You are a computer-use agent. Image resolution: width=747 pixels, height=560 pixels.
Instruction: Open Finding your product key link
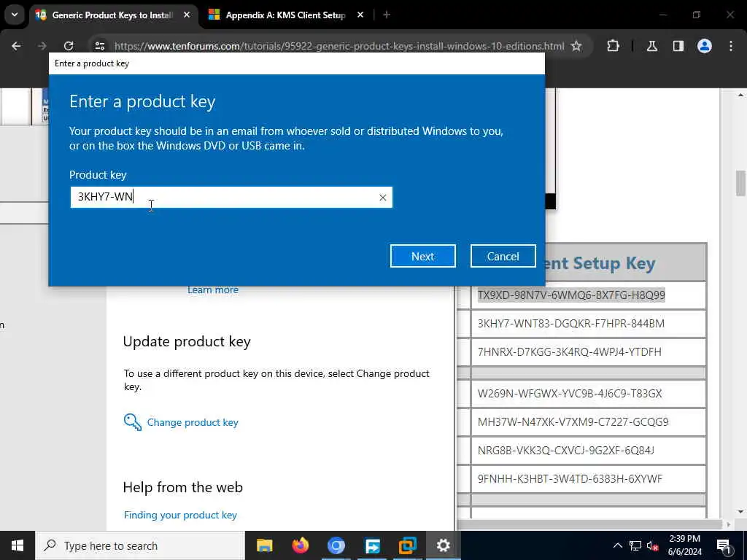coord(180,516)
